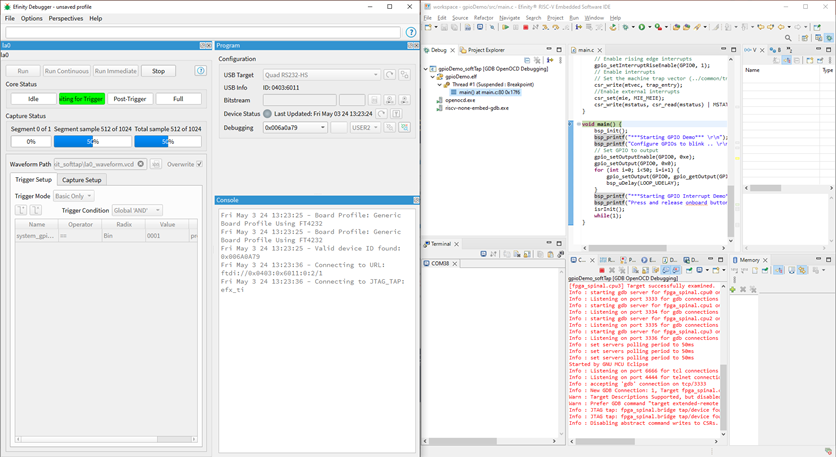Clear the Waveform Path field with its X icon
Image resolution: width=836 pixels, height=457 pixels.
[141, 164]
